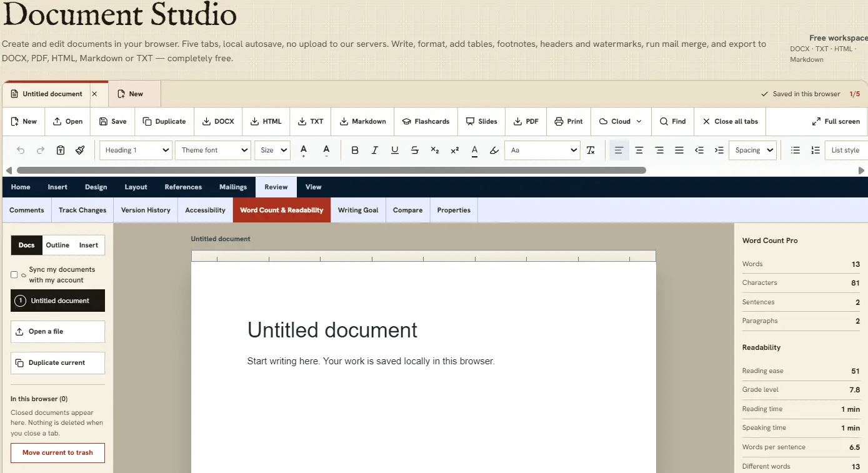Toggle the left align button
The width and height of the screenshot is (868, 473).
pyautogui.click(x=619, y=150)
